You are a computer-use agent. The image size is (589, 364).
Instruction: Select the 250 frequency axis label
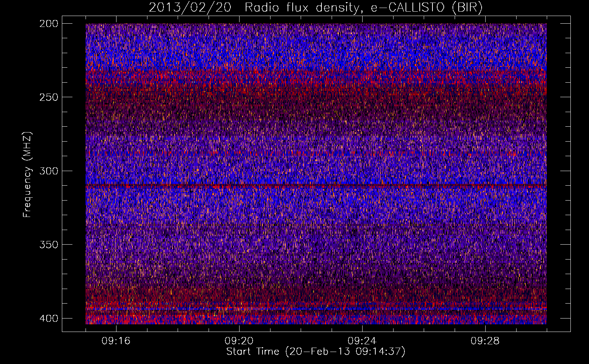click(49, 97)
